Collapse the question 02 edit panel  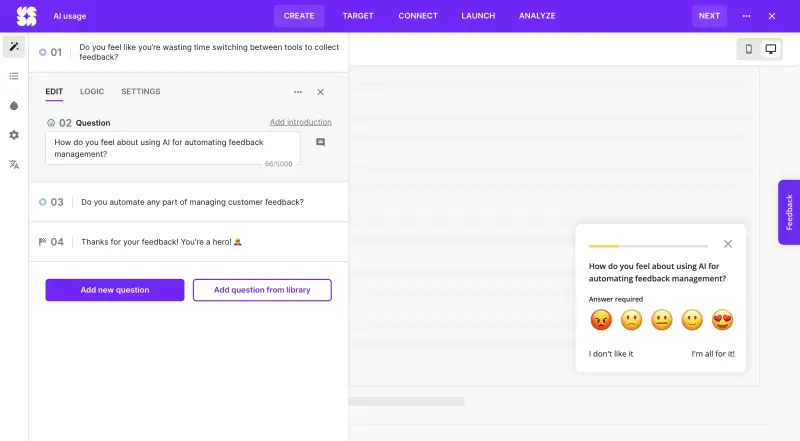[x=320, y=92]
